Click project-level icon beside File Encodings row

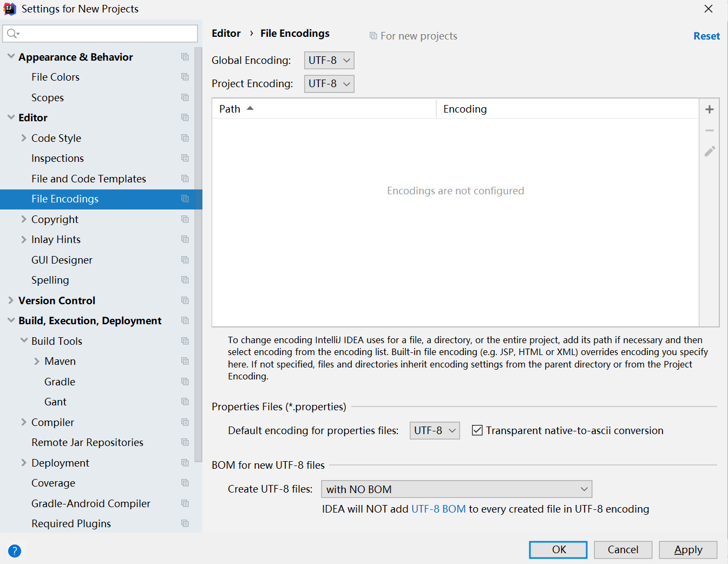(185, 199)
